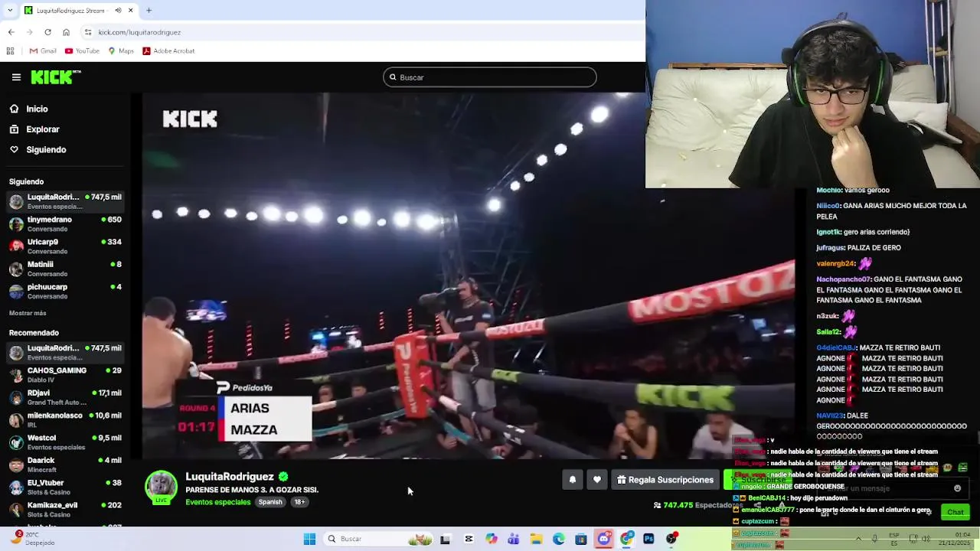This screenshot has width=980, height=551.
Task: Click LuquitaRodriguez streamer avatar with LIVE badge
Action: coord(161,487)
